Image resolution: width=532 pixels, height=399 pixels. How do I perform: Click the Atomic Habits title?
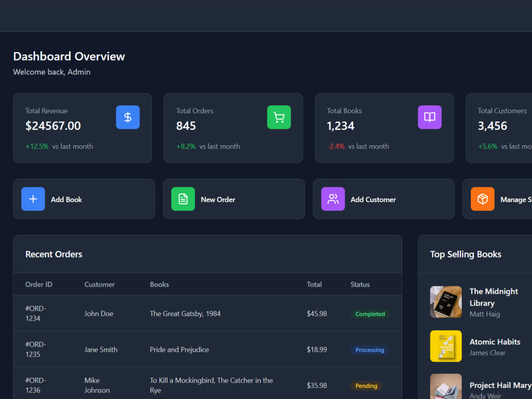click(x=495, y=342)
